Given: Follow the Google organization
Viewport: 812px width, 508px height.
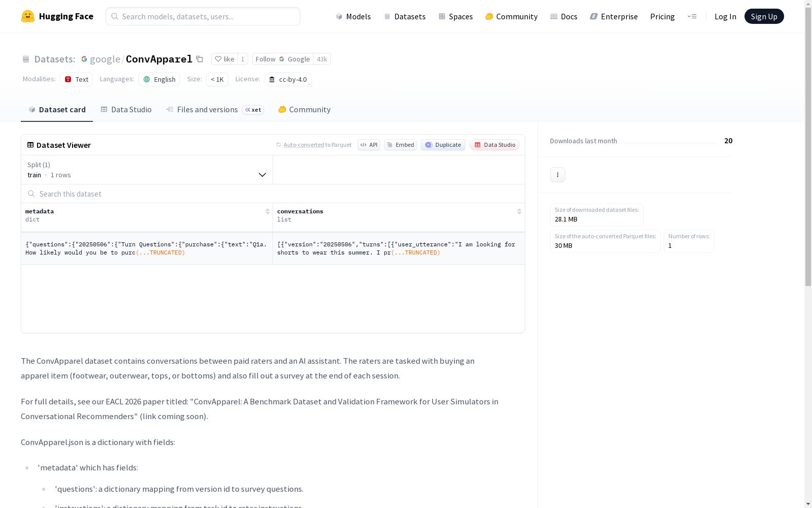Looking at the screenshot, I should [x=283, y=59].
